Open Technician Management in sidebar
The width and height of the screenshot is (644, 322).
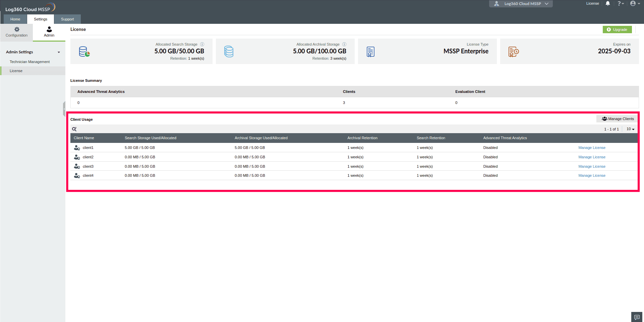(30, 62)
